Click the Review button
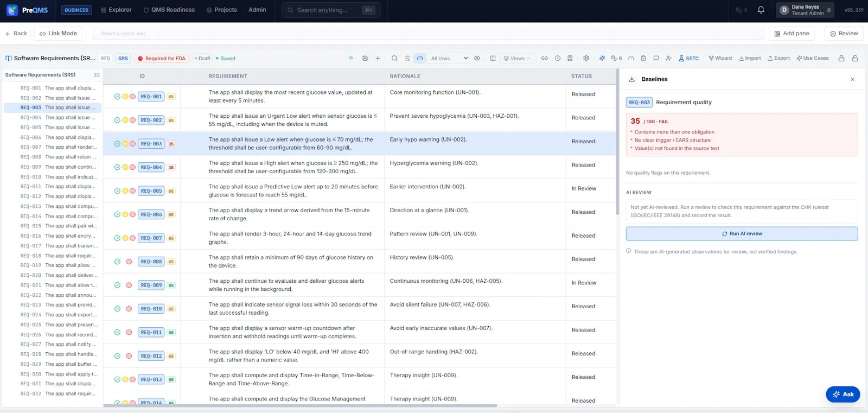 (844, 33)
